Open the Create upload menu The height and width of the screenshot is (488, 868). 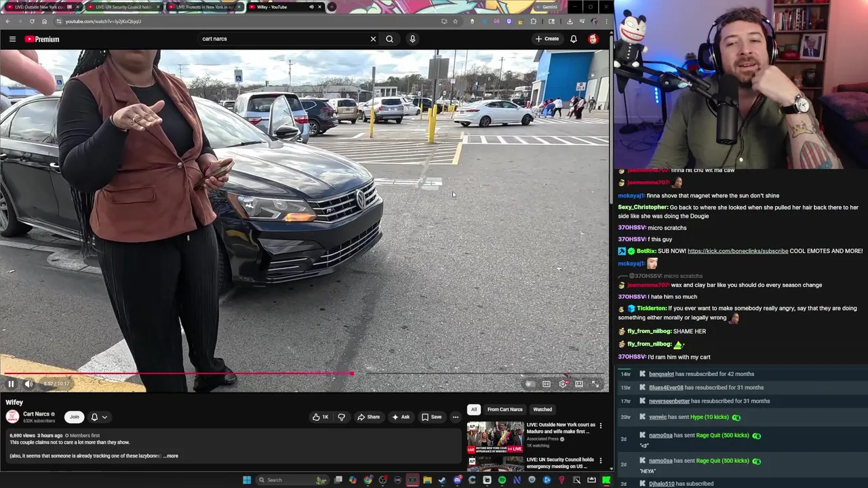click(547, 39)
